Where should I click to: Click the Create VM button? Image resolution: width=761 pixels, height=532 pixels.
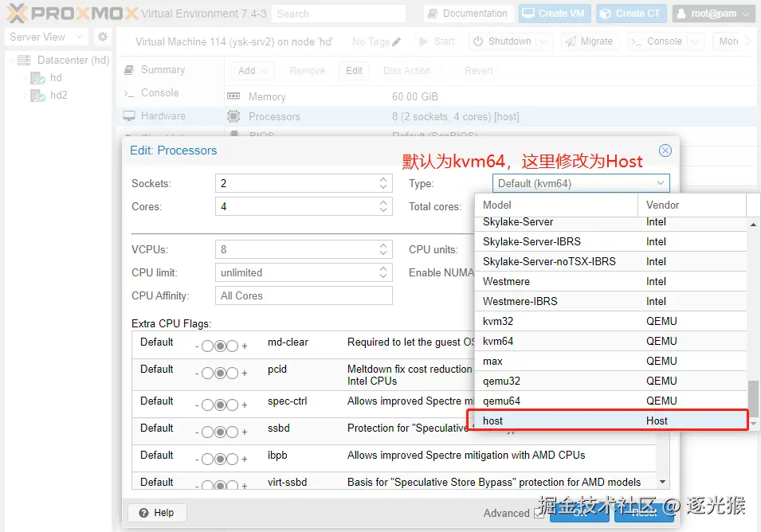(555, 14)
